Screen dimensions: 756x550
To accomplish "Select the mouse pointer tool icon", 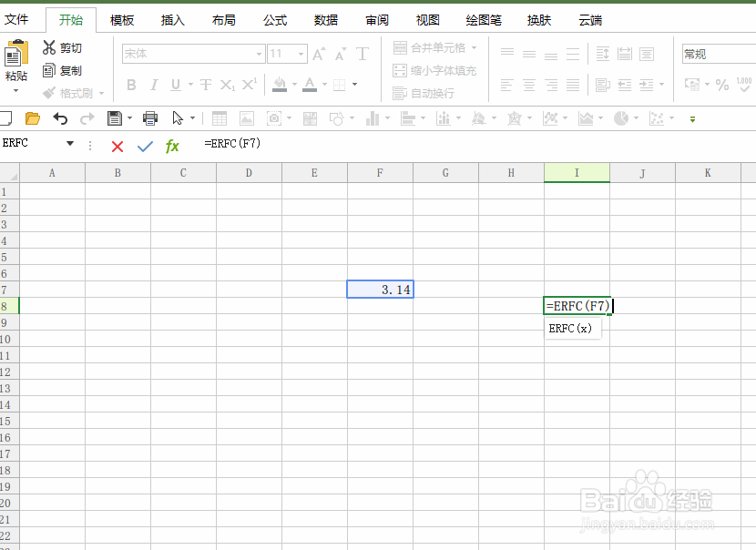I will (178, 118).
